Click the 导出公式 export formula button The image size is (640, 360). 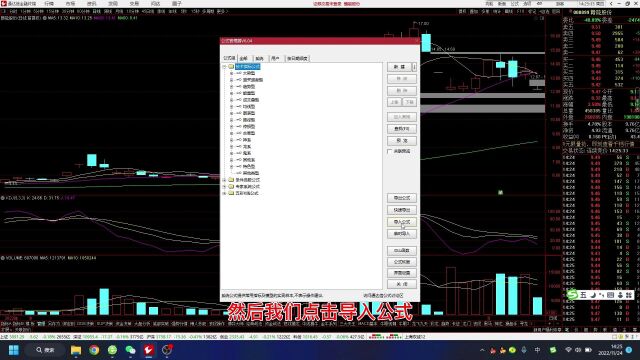pos(402,198)
